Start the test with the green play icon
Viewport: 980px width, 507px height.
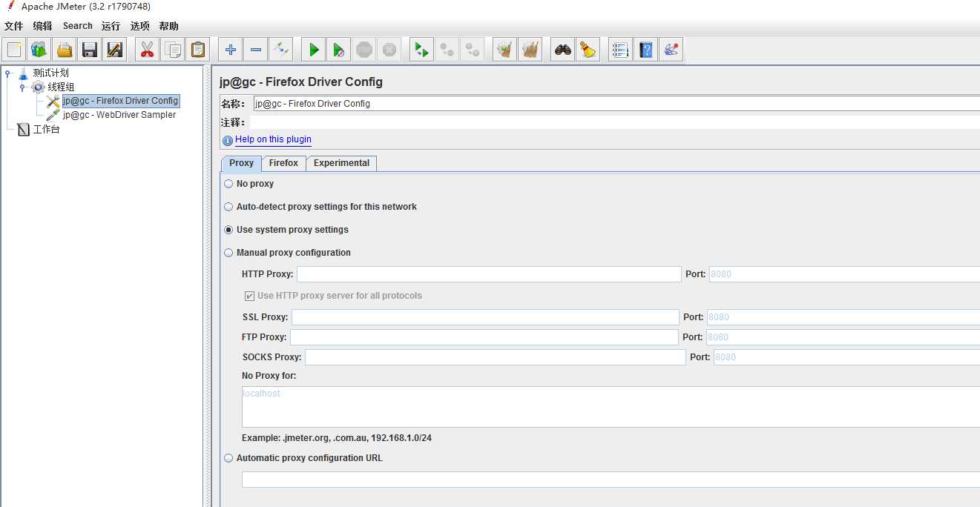tap(314, 50)
